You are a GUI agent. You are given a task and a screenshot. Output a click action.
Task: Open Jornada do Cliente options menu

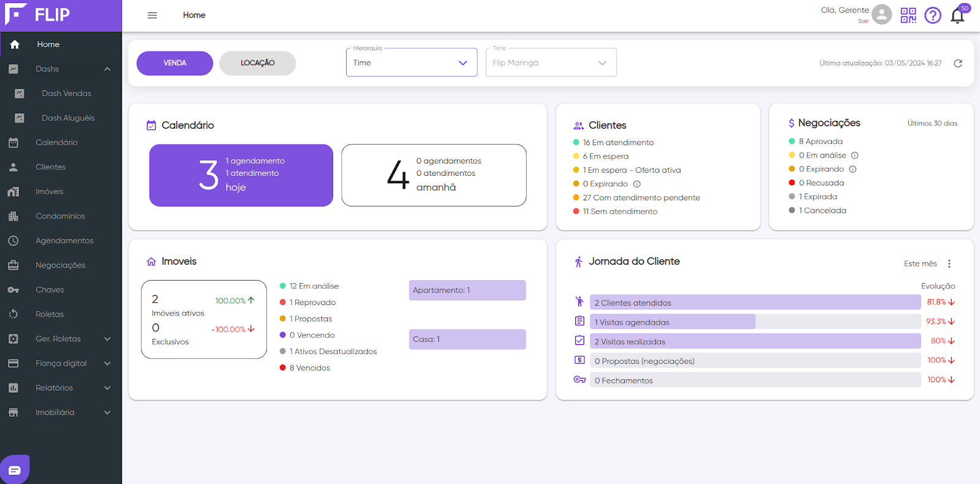(949, 264)
